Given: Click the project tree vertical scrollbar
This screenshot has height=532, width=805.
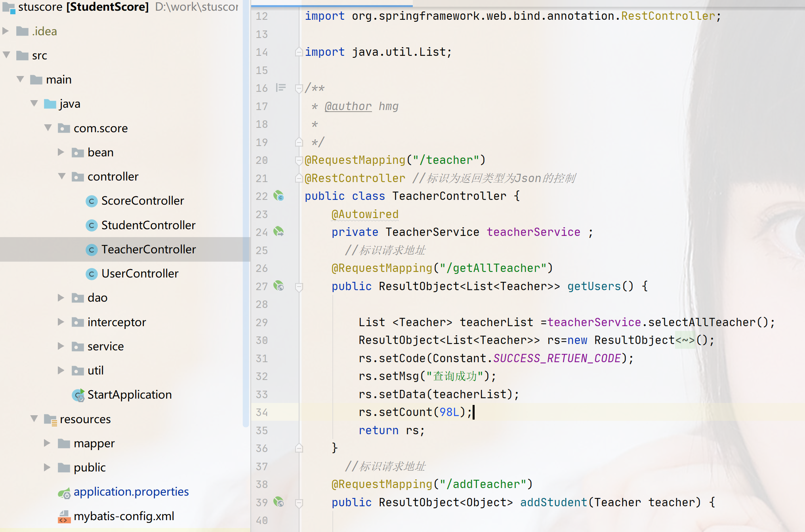Looking at the screenshot, I should pyautogui.click(x=246, y=214).
